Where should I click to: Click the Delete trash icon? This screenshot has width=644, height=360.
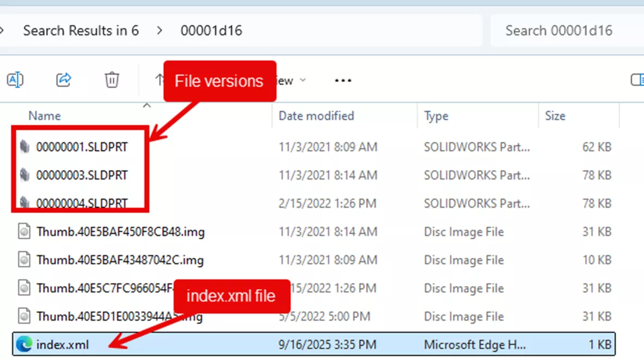[112, 80]
